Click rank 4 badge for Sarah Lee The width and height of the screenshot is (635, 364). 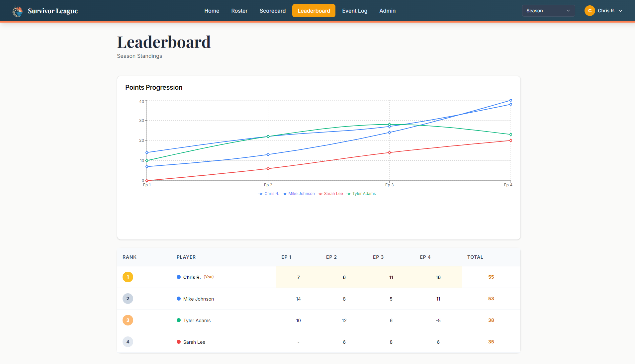(128, 342)
